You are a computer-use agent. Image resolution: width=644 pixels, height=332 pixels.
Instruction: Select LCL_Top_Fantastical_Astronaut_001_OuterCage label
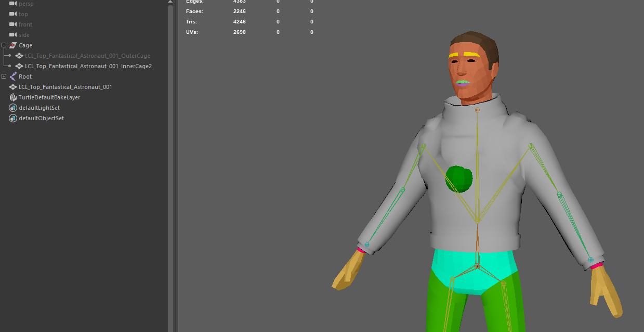coord(87,56)
